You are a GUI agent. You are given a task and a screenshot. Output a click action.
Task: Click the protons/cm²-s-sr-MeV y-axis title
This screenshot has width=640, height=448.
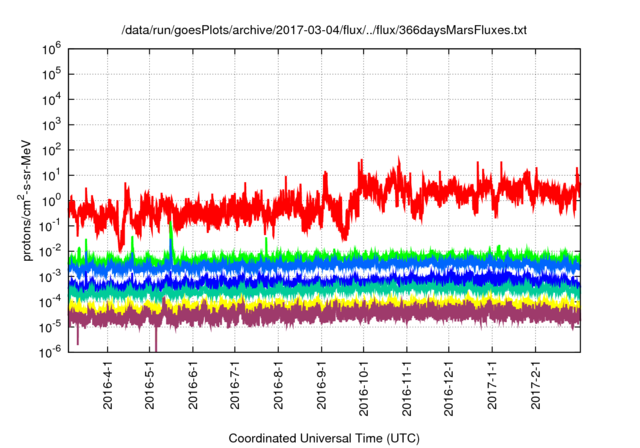(x=26, y=200)
